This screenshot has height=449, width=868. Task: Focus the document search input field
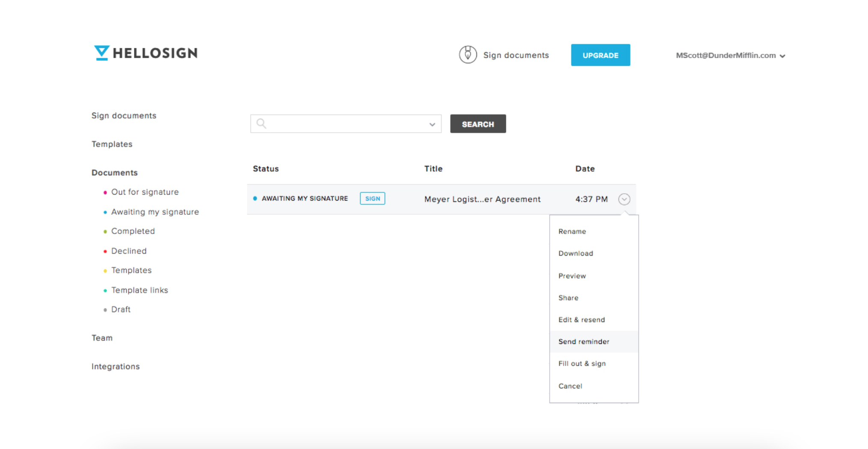346,124
